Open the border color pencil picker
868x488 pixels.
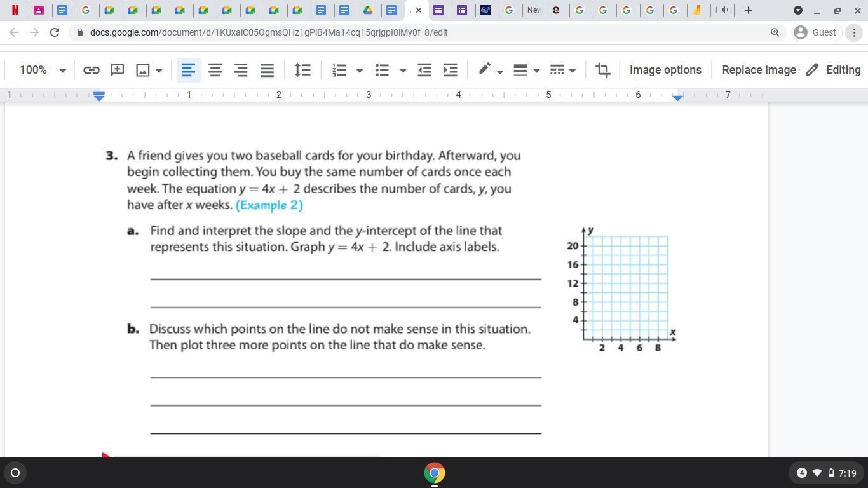(x=490, y=70)
